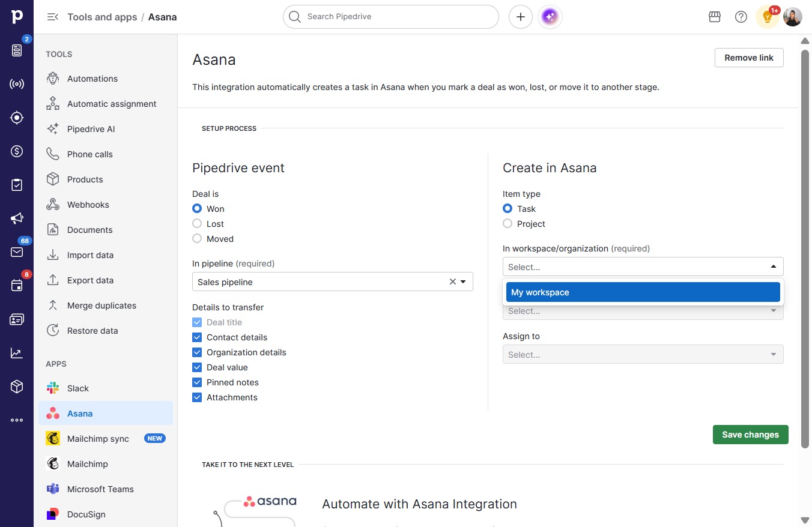Open the user profile avatar
Image resolution: width=812 pixels, height=527 pixels.
(793, 17)
